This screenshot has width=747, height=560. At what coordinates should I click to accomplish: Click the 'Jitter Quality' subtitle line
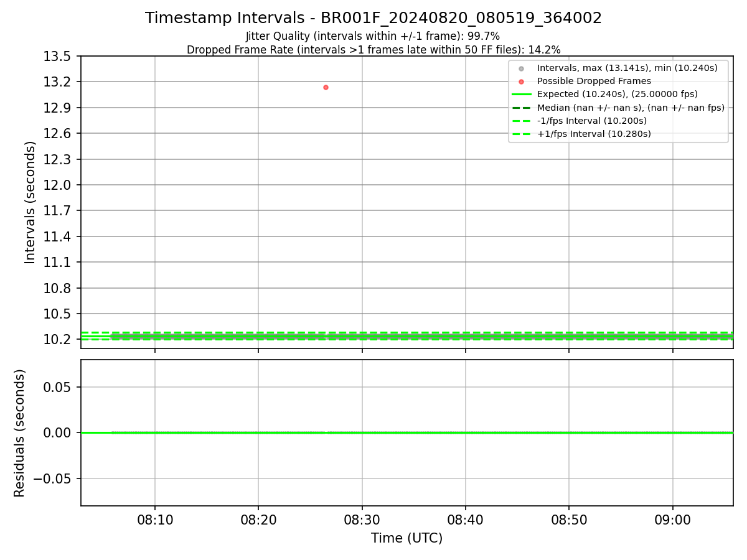pos(373,36)
